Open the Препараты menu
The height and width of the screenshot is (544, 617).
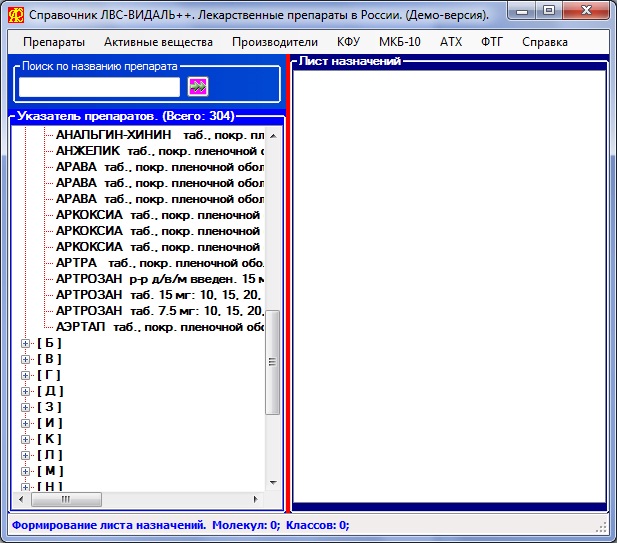point(53,42)
